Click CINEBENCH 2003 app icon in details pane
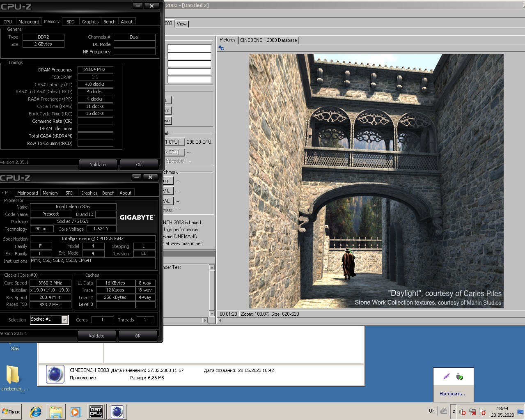525x420 pixels. pyautogui.click(x=55, y=374)
